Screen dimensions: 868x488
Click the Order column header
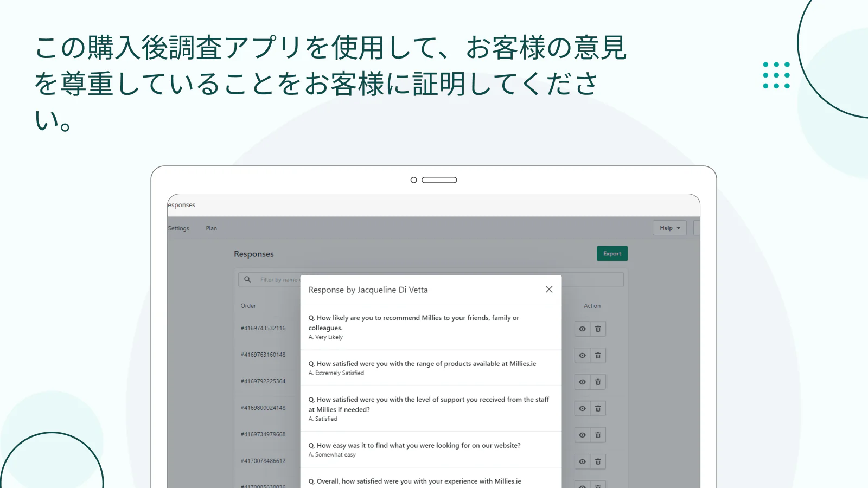[x=248, y=306]
